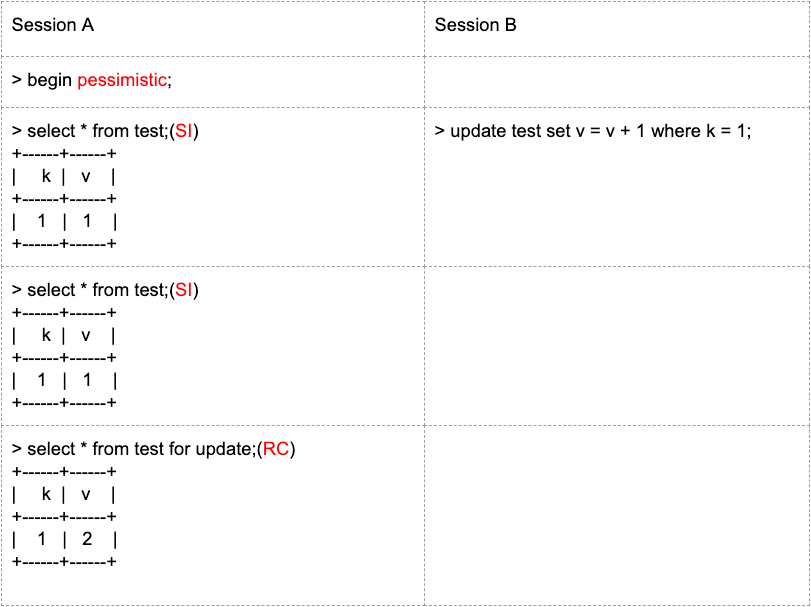Click the "Session B" column header

click(x=476, y=26)
